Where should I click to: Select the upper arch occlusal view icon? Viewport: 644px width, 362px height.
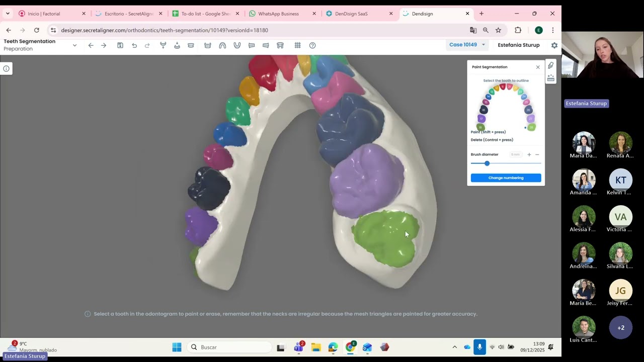[x=222, y=45]
